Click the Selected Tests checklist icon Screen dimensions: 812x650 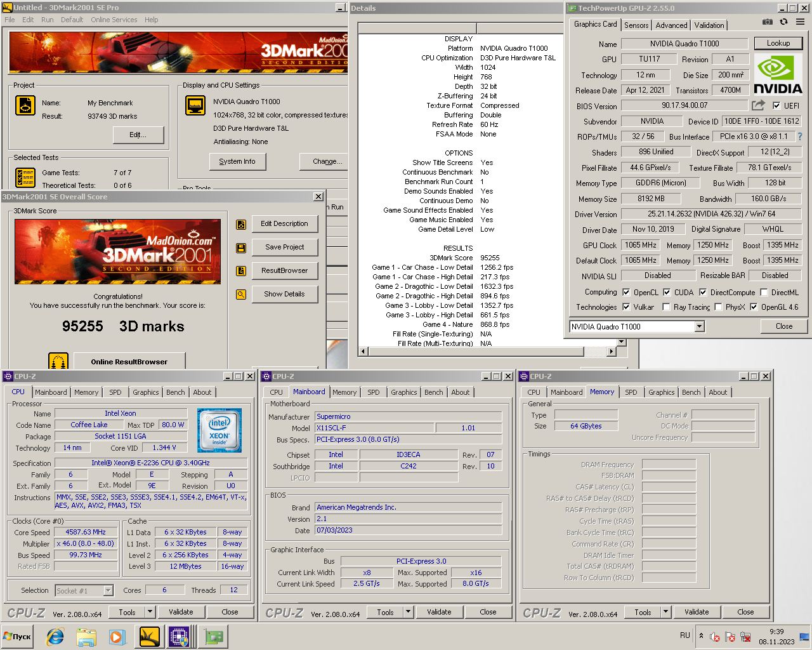click(25, 177)
